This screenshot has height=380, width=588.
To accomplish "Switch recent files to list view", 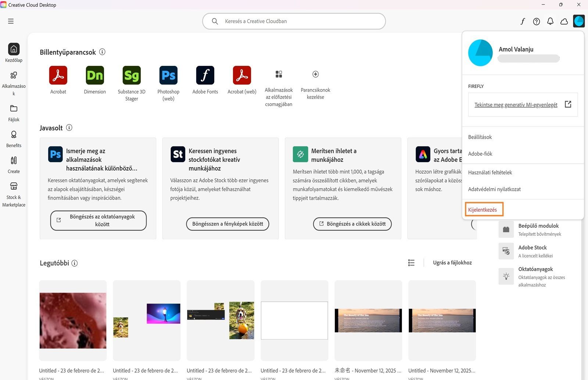I will coord(411,263).
